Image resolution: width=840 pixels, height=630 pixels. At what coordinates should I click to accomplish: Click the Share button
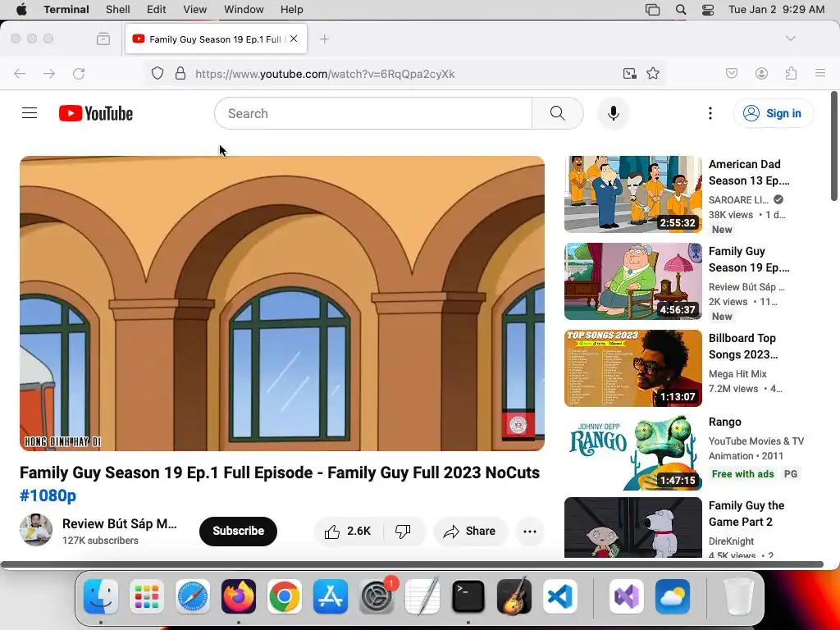(x=470, y=532)
